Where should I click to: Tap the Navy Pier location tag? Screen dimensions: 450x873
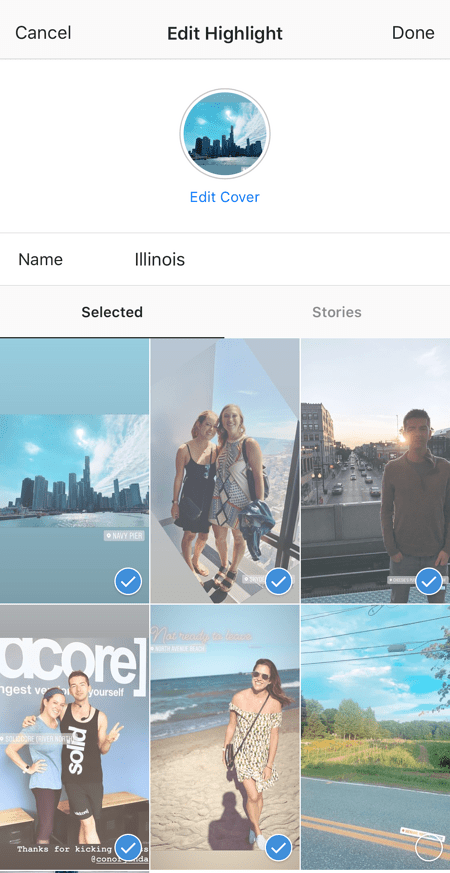(124, 536)
